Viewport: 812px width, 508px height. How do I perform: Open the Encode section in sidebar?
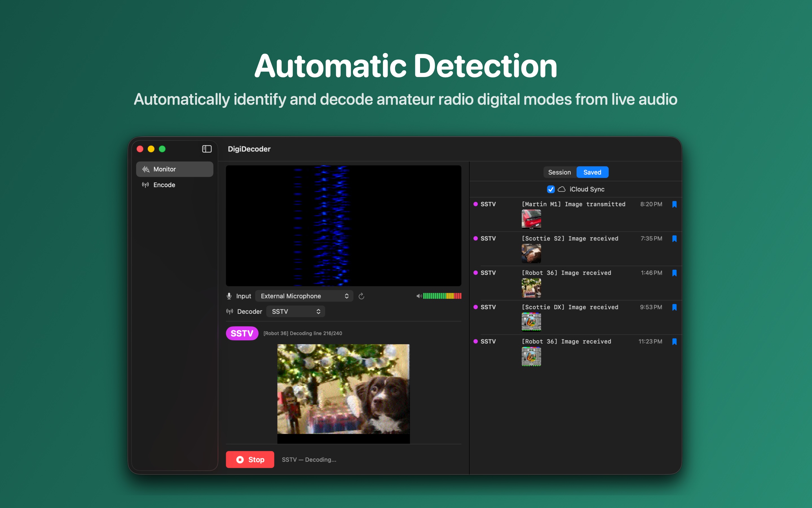click(175, 185)
